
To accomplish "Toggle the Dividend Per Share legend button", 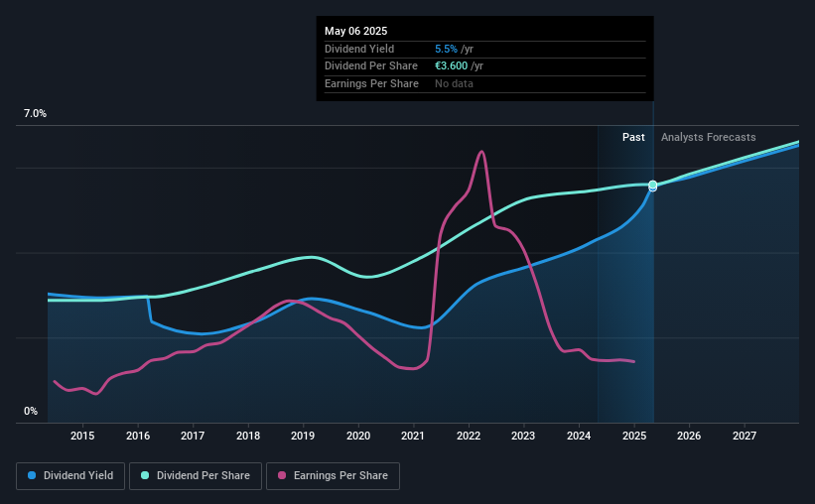I will (x=196, y=476).
